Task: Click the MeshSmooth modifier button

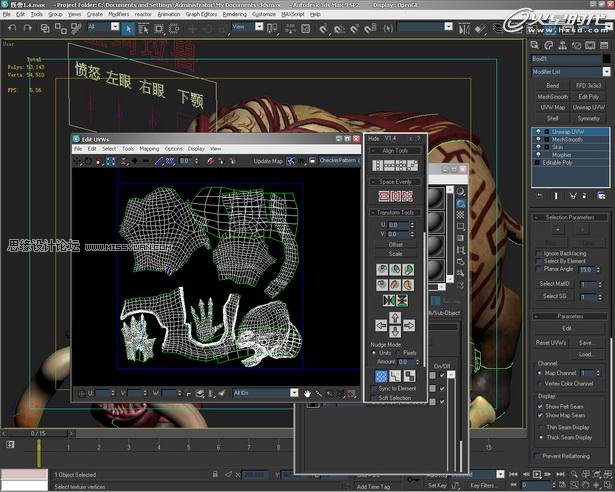Action: click(552, 97)
